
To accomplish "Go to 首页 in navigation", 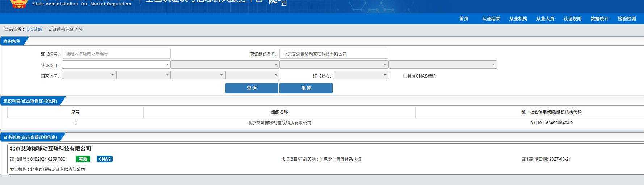I will coord(464,19).
